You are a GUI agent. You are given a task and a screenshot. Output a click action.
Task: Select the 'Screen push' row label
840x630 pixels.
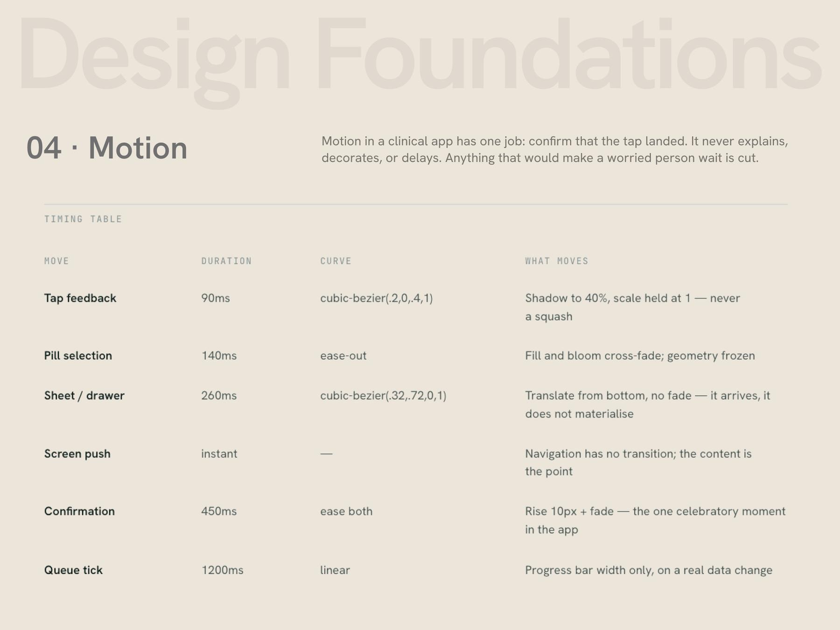pos(77,454)
